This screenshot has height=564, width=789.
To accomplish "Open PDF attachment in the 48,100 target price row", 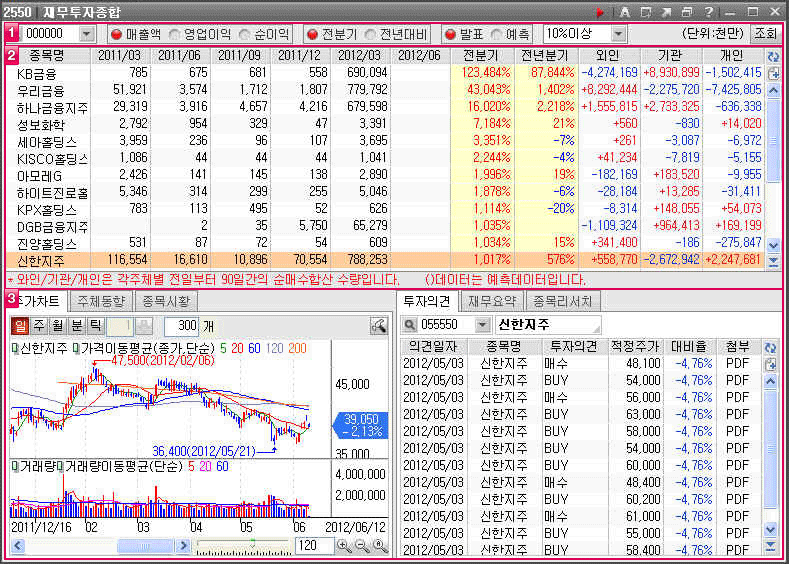I will [x=738, y=364].
